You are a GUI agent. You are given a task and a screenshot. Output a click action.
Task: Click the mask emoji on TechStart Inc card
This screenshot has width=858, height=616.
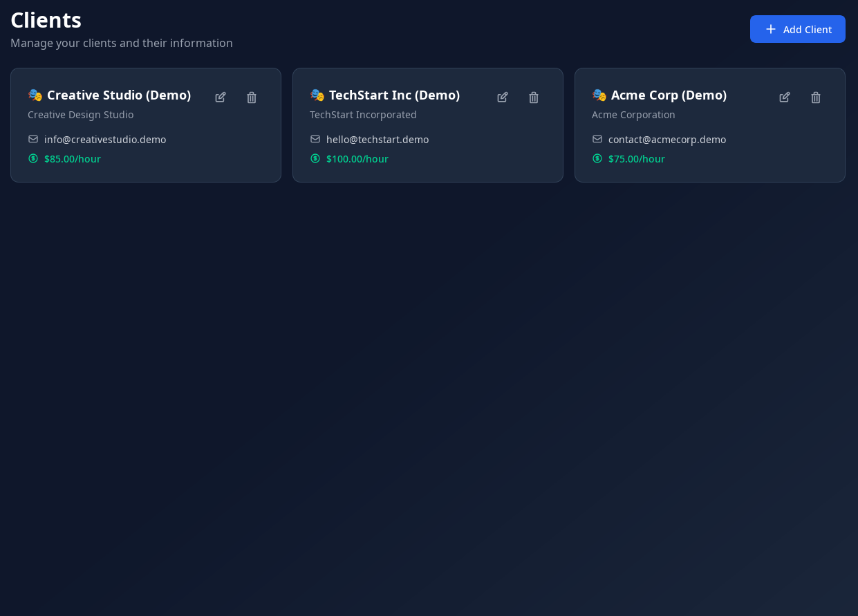(x=317, y=95)
